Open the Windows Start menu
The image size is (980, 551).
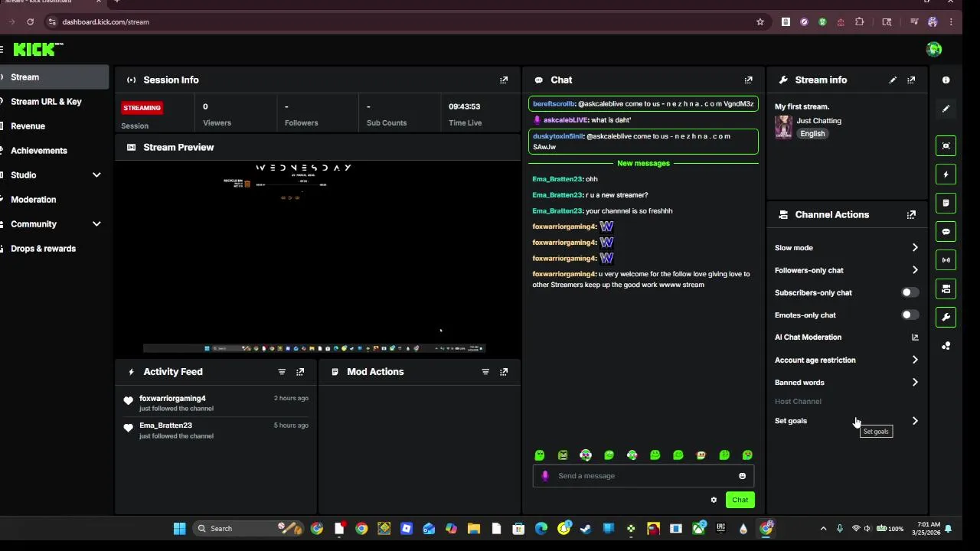(x=179, y=528)
